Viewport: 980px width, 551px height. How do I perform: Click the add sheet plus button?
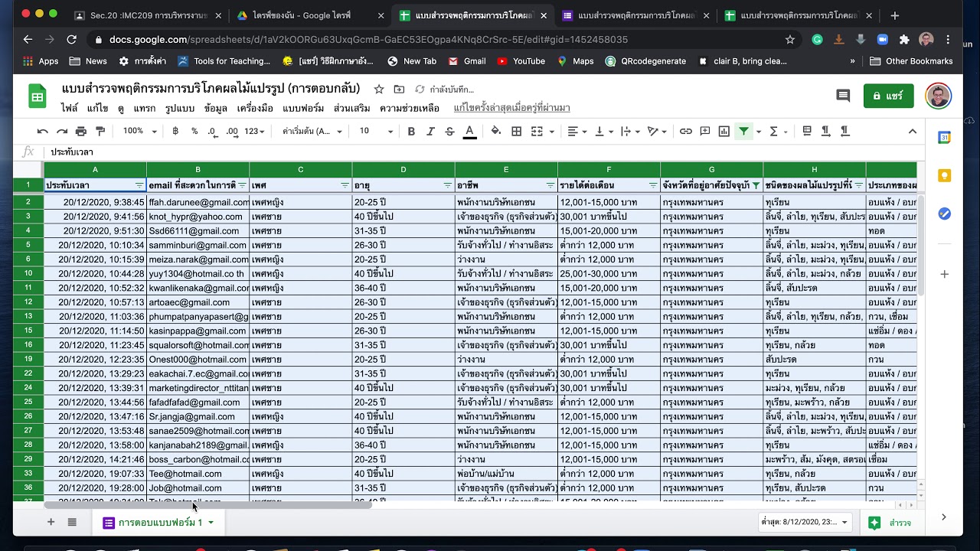tap(51, 523)
